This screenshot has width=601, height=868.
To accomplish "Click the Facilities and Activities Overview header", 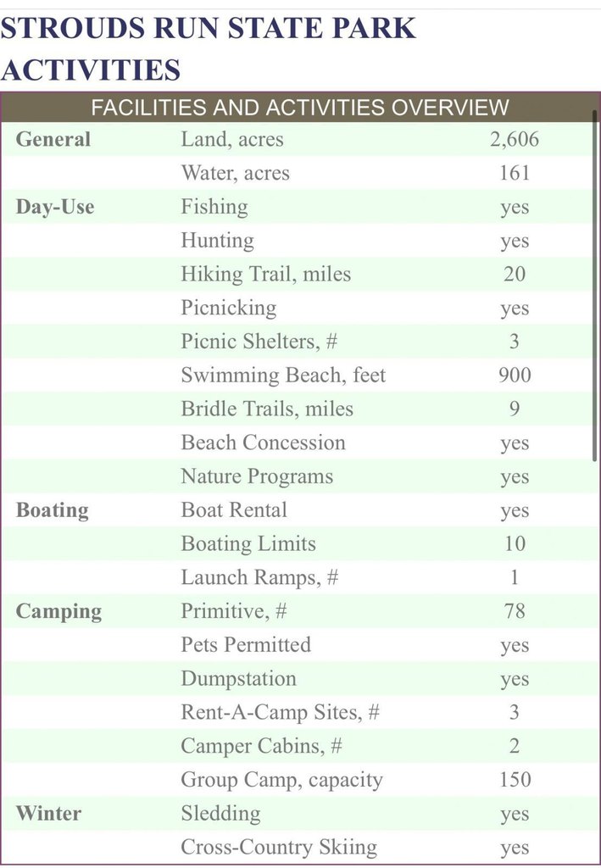I will (300, 108).
